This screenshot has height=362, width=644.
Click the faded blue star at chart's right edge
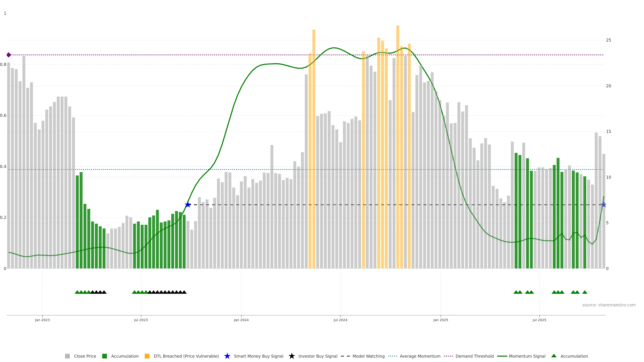tap(604, 205)
